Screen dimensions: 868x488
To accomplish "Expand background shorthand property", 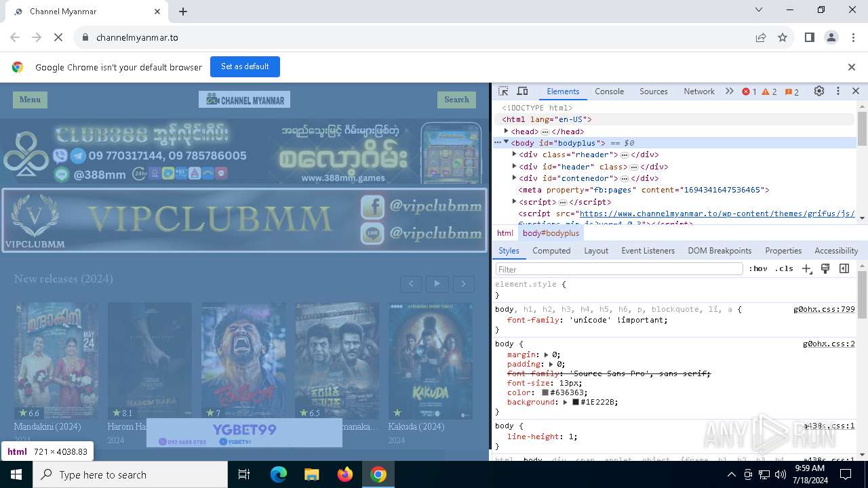I will tap(566, 402).
